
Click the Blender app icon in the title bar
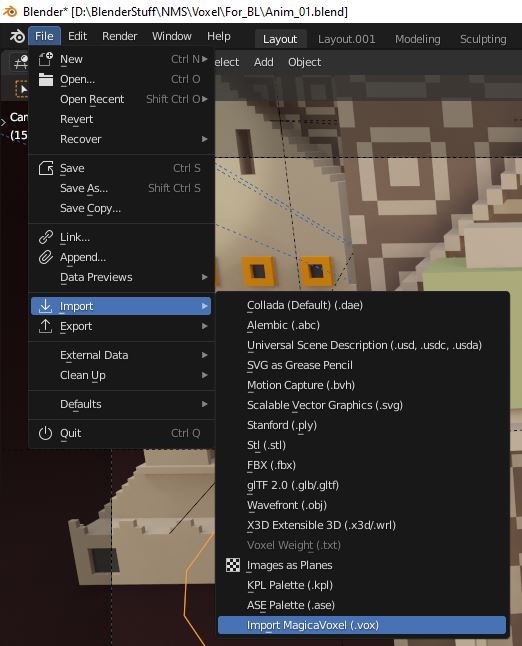pos(10,12)
